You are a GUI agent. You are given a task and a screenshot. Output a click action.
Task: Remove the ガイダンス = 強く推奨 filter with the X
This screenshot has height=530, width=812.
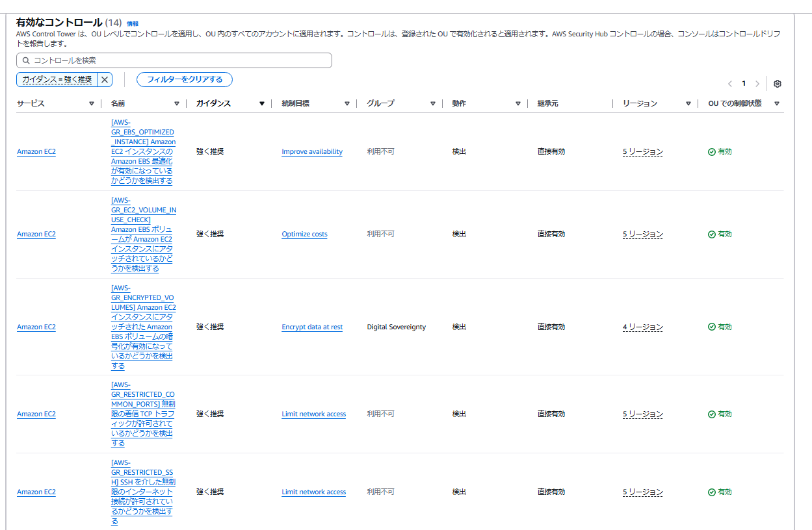[x=104, y=79]
